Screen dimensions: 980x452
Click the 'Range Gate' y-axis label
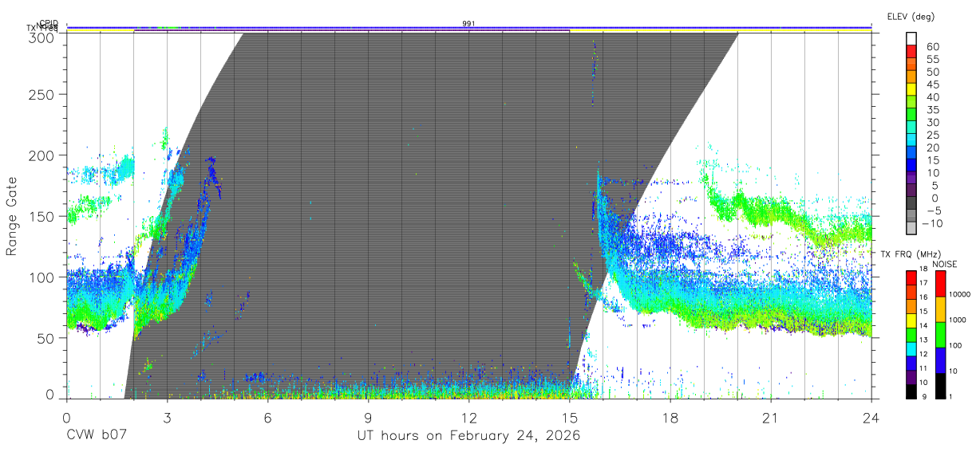tap(12, 217)
